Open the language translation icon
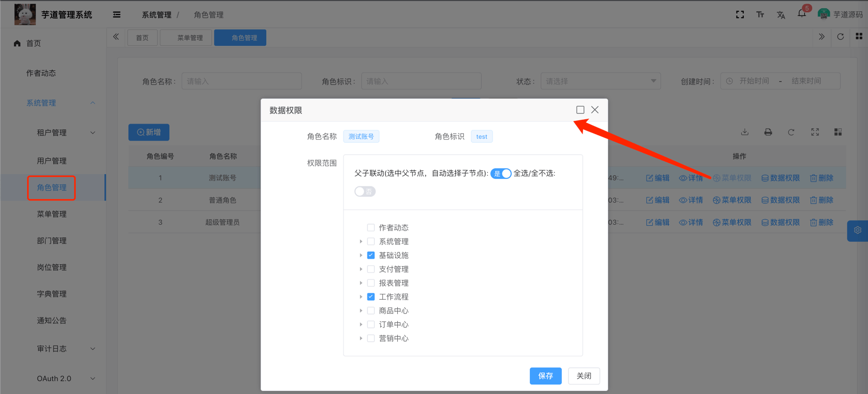This screenshot has width=868, height=394. [781, 15]
